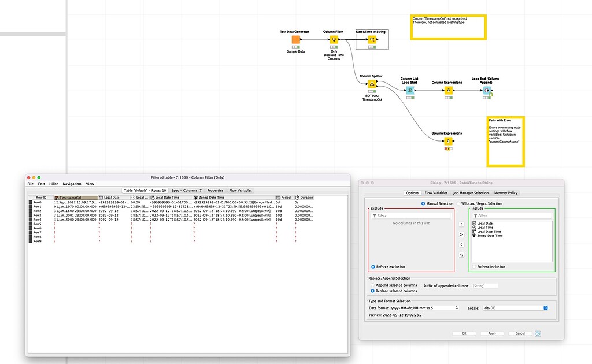
Task: Switch to the Flow Variables tab
Action: [435, 192]
